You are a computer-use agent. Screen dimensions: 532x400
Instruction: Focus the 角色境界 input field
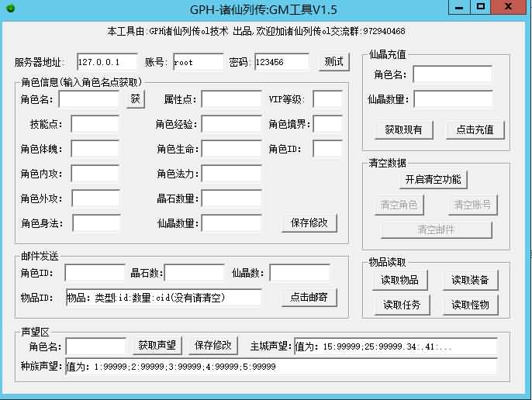(x=327, y=124)
